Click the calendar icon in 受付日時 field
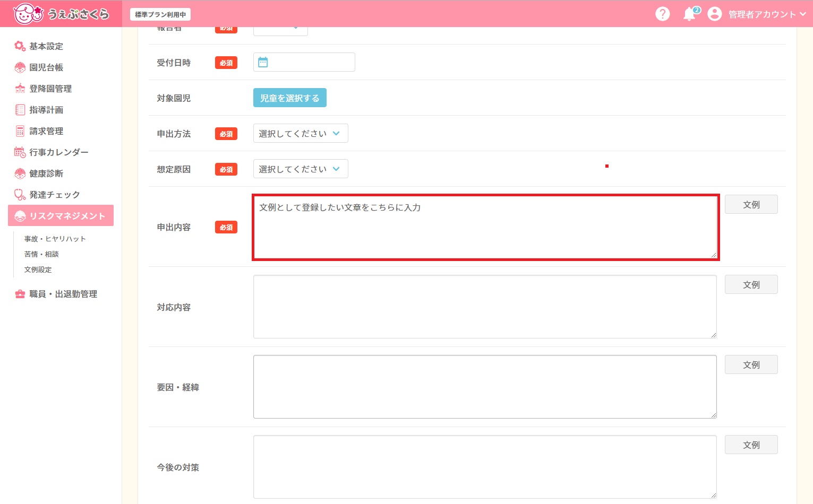 click(x=263, y=63)
